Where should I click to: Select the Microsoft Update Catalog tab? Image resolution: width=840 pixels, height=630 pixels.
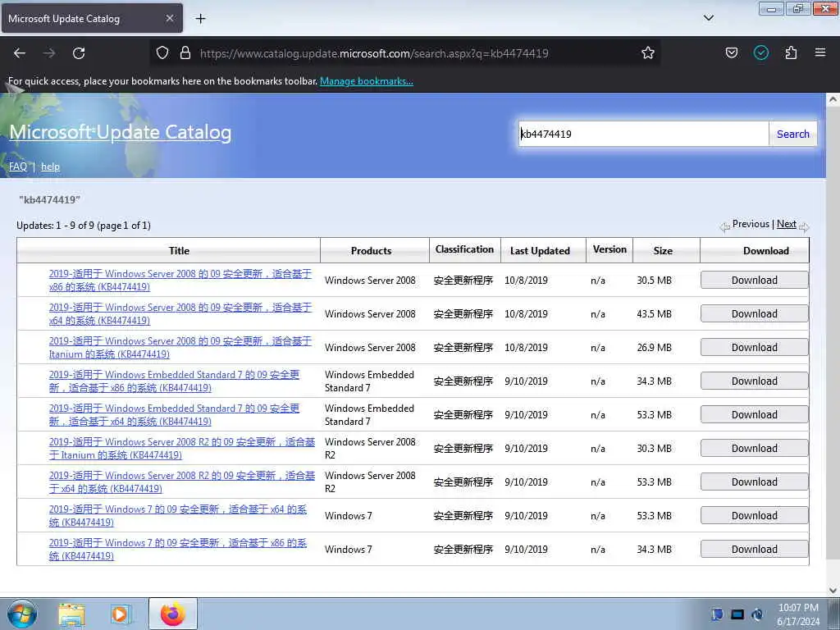coord(92,18)
